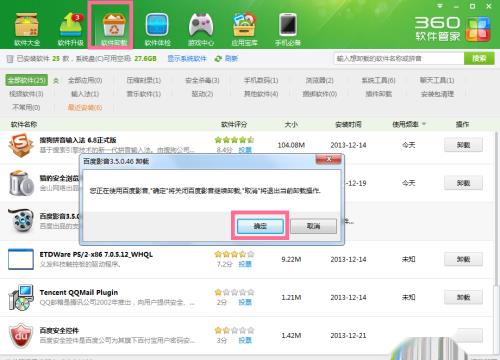This screenshot has height=360, width=500.
Task: Uninstall ETDWare PS/2 via 卸载 button
Action: point(463,259)
